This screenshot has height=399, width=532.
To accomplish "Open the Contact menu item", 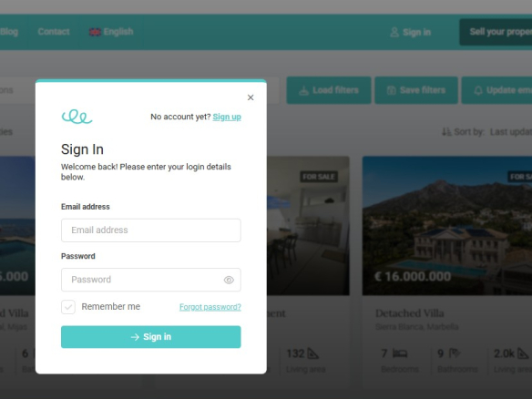I will click(x=54, y=32).
